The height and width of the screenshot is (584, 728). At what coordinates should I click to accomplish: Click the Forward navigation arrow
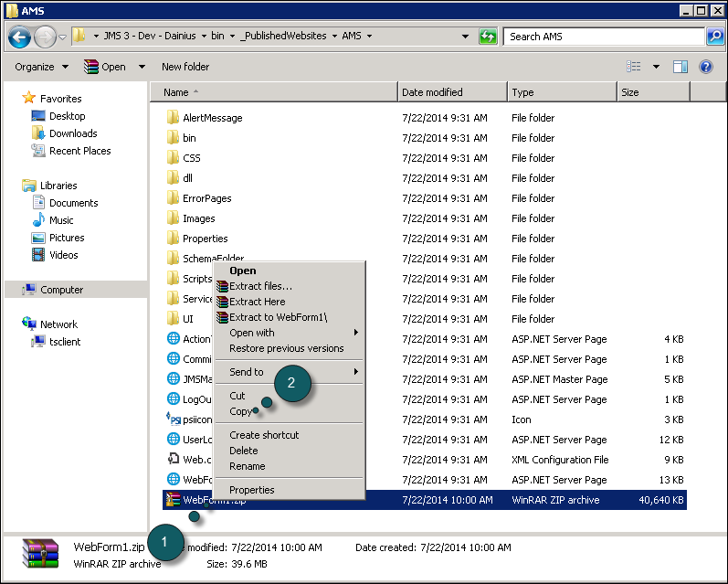pos(45,37)
